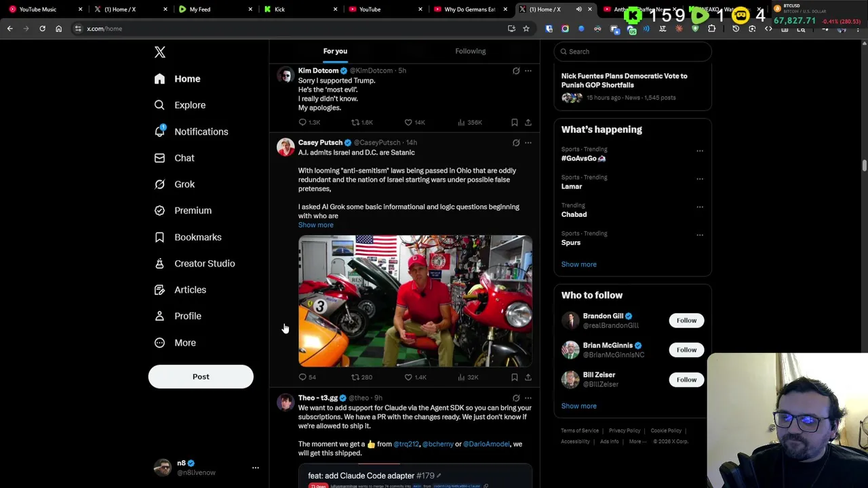The image size is (868, 488).
Task: Switch to My Feed browser tab
Action: point(216,9)
